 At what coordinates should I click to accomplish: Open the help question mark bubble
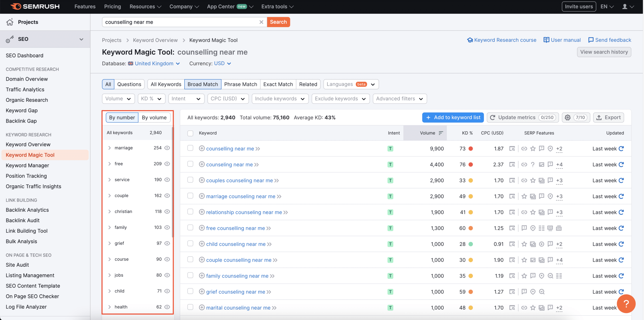point(626,304)
